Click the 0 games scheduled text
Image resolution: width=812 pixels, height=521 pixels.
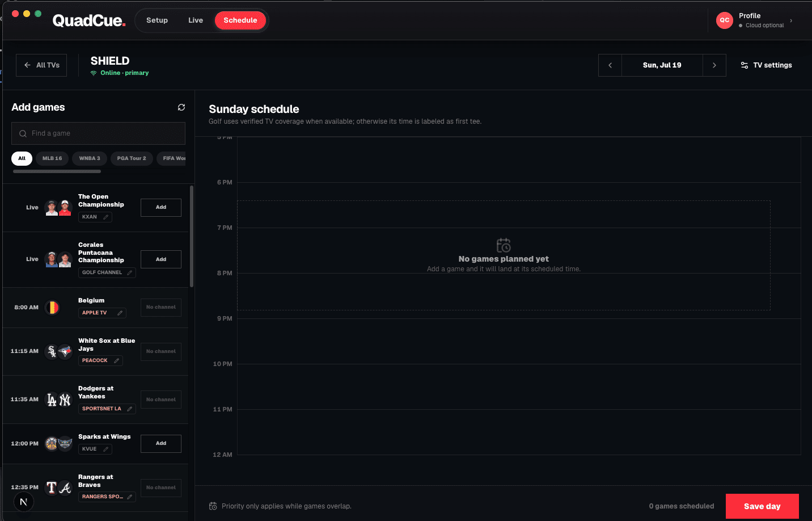click(682, 506)
